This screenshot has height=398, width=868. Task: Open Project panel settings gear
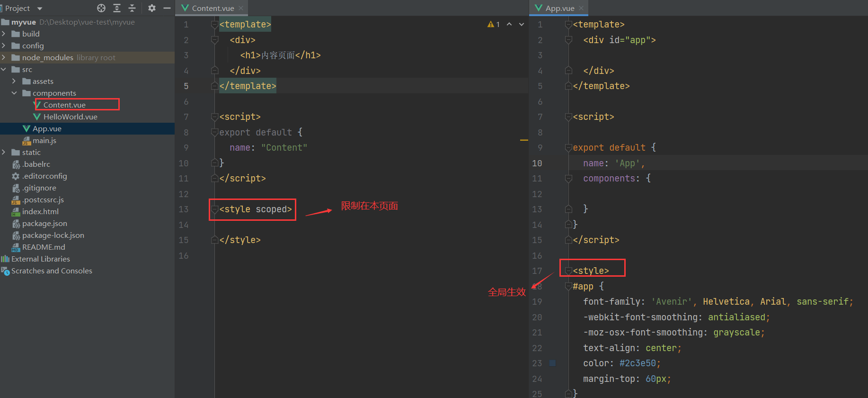(x=152, y=8)
